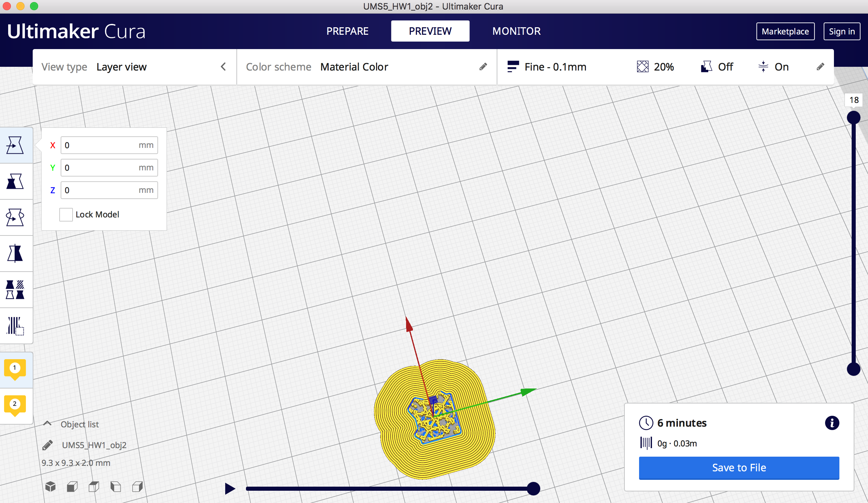Collapse the Object list expander
This screenshot has width=868, height=503.
click(48, 423)
